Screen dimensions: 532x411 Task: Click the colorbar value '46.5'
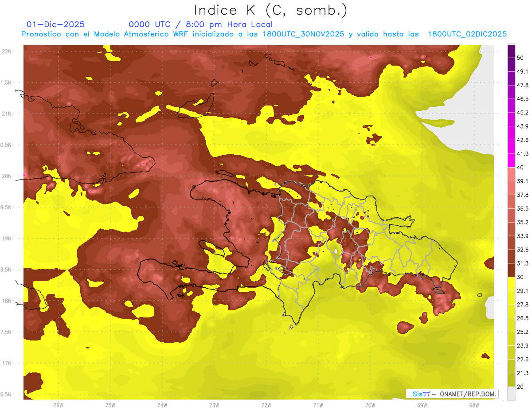pyautogui.click(x=523, y=99)
